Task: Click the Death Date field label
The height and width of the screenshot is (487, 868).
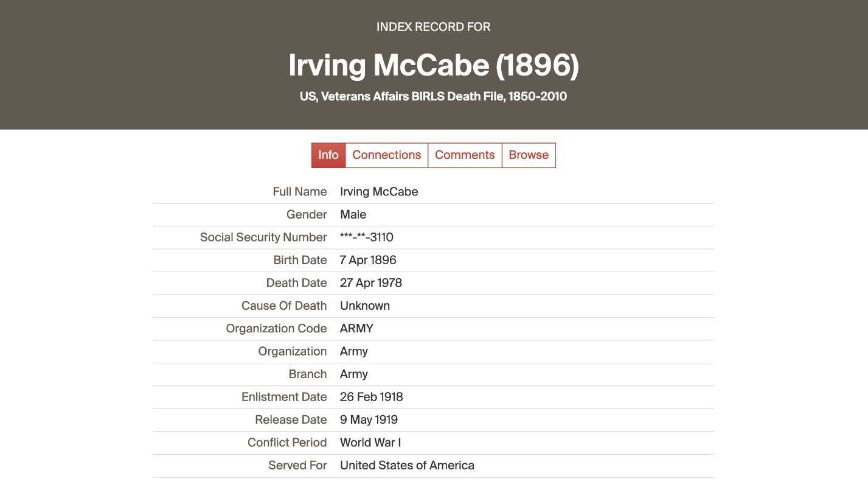Action: tap(296, 283)
